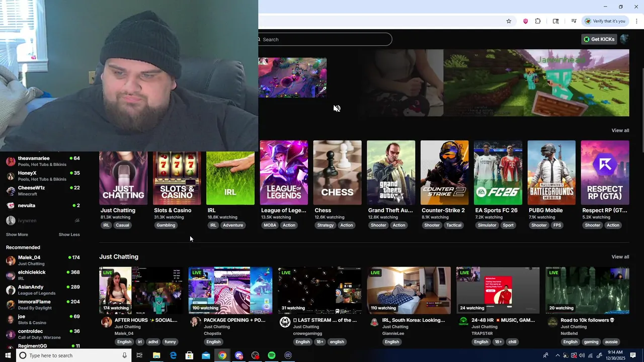Screen dimensions: 644x362
Task: Open the Road to 10k followers stream title
Action: coord(588,320)
